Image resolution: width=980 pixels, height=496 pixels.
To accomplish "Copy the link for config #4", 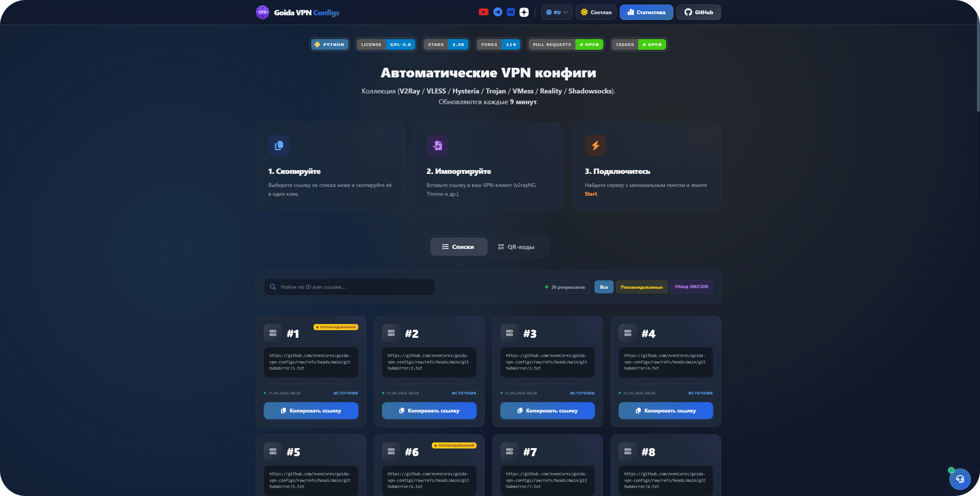I will tap(666, 411).
